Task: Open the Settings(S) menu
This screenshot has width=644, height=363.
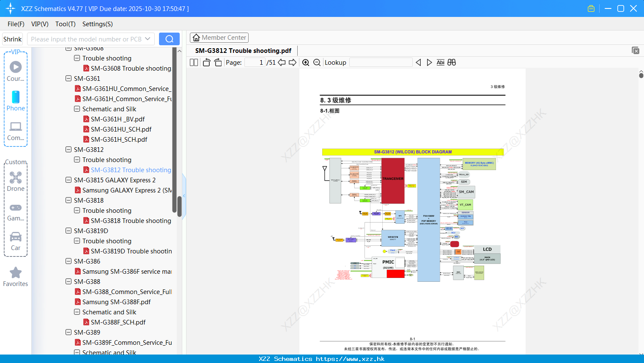Action: tap(98, 24)
